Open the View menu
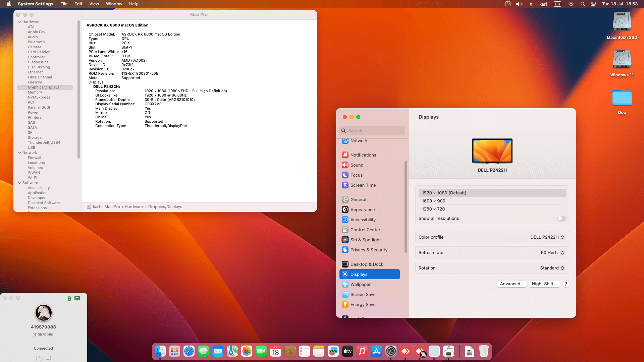 94,4
